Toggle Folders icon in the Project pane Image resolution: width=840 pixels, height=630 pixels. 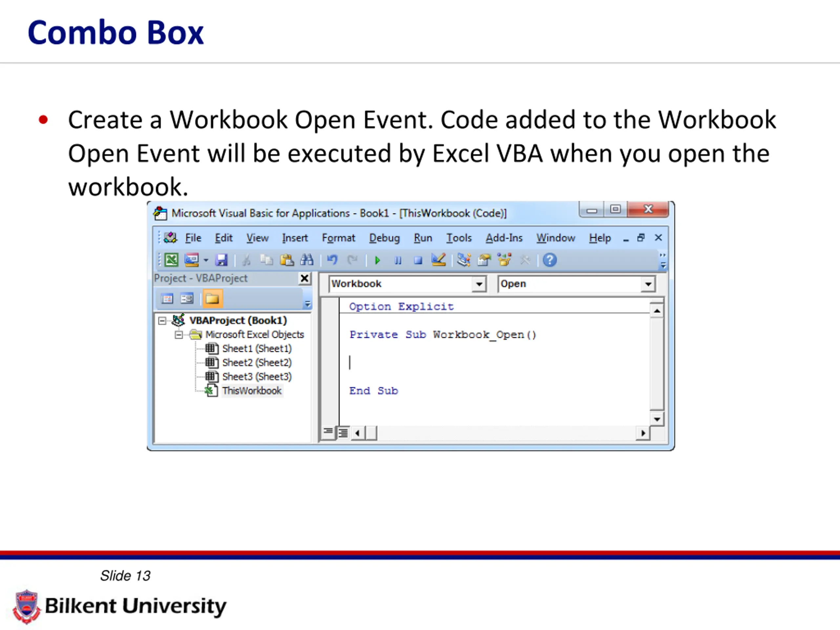[x=212, y=299]
